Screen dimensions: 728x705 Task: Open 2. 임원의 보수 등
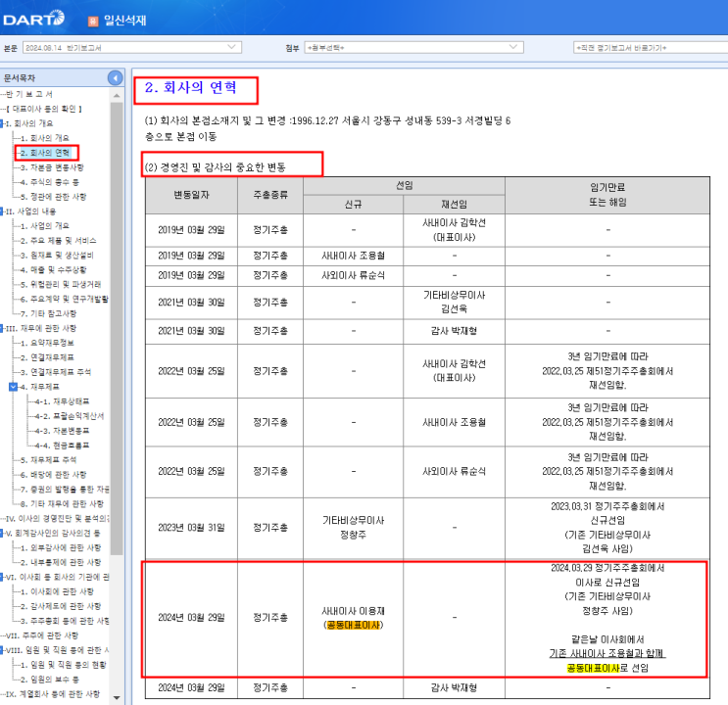click(x=50, y=680)
